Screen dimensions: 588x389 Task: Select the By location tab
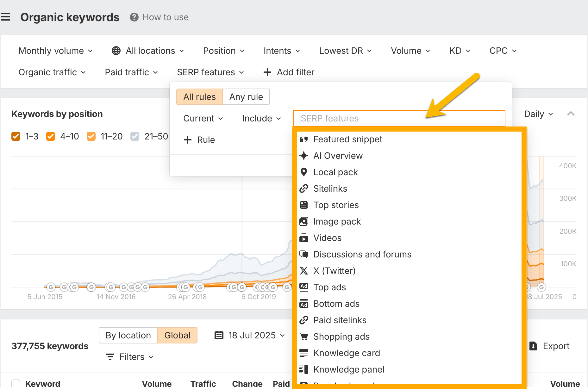point(128,335)
